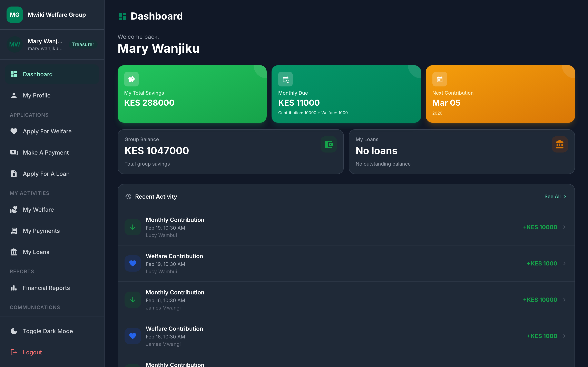Click the green download arrow on Monthly Contribution entry
588x367 pixels.
(x=133, y=227)
